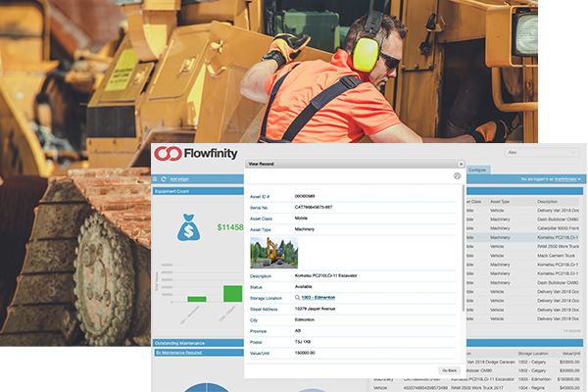The width and height of the screenshot is (588, 392).
Task: Click the Serial No. value CAT7866456675-887
Action: click(314, 207)
